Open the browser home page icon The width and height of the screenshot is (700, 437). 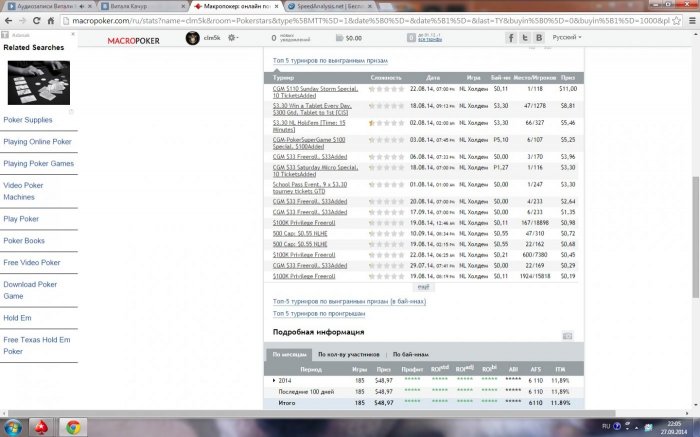click(x=51, y=21)
